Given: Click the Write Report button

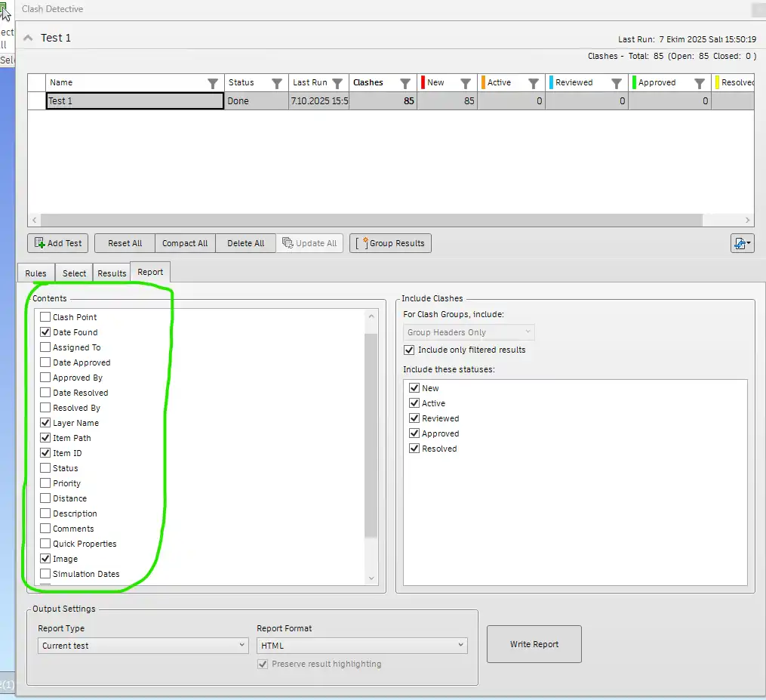Looking at the screenshot, I should (534, 644).
